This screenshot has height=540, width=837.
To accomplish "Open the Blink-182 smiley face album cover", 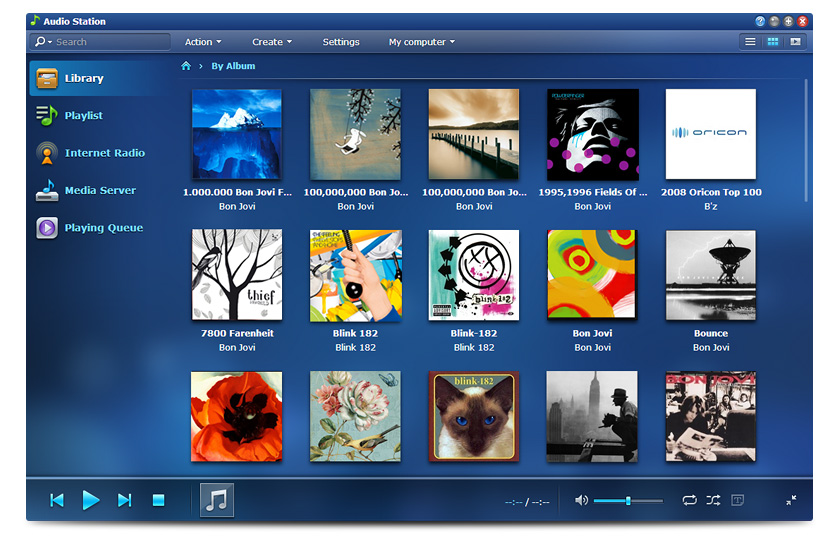I will pos(474,275).
